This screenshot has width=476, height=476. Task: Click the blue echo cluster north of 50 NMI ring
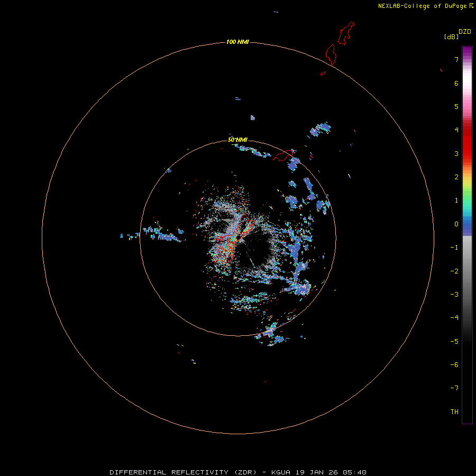[x=320, y=130]
